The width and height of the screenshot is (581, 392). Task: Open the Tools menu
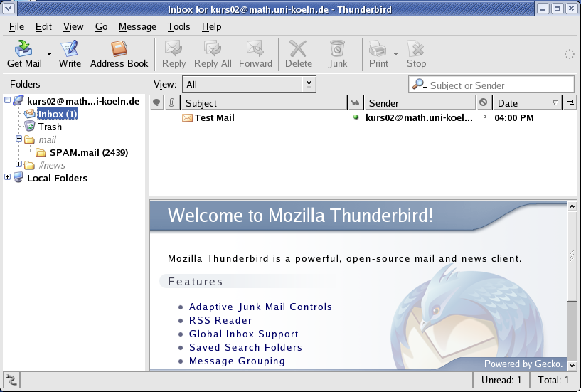pos(178,27)
